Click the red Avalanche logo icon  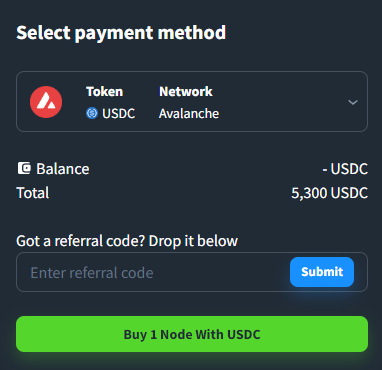46,102
